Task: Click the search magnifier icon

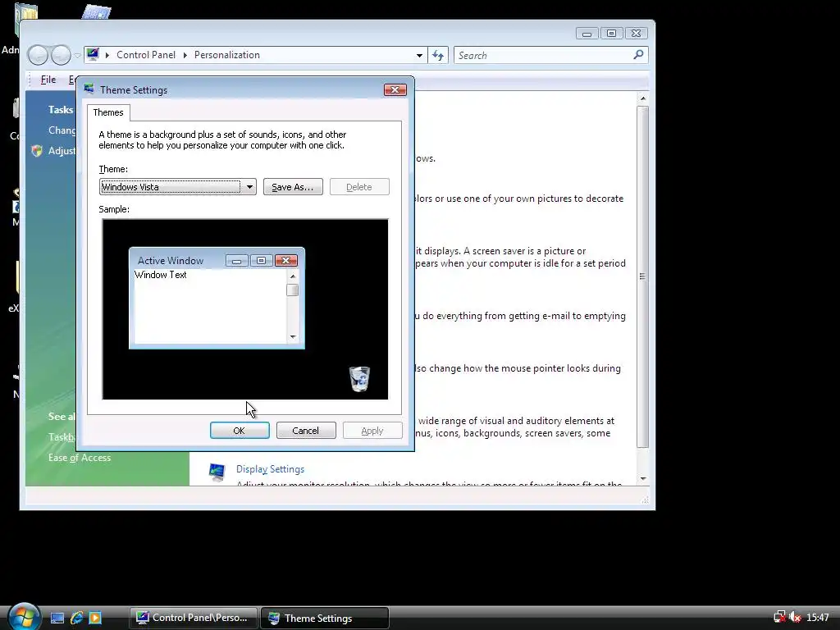Action: click(x=638, y=55)
